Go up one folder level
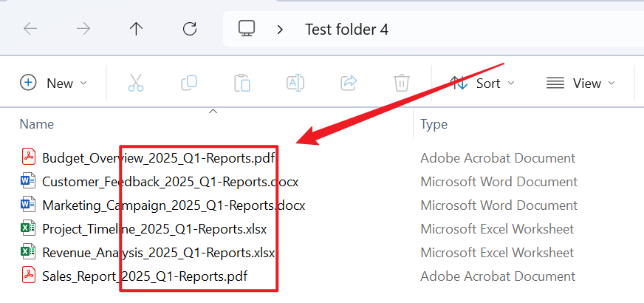 [136, 30]
